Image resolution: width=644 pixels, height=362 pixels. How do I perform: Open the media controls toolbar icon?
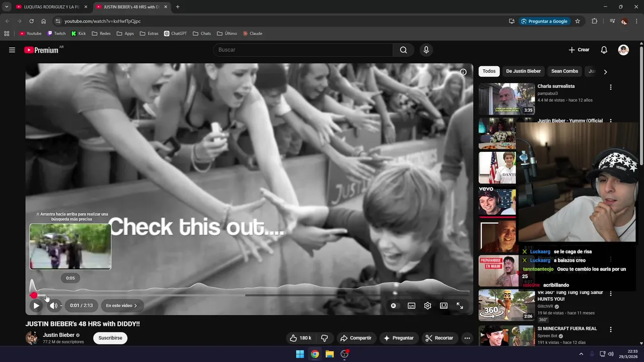pyautogui.click(x=612, y=21)
